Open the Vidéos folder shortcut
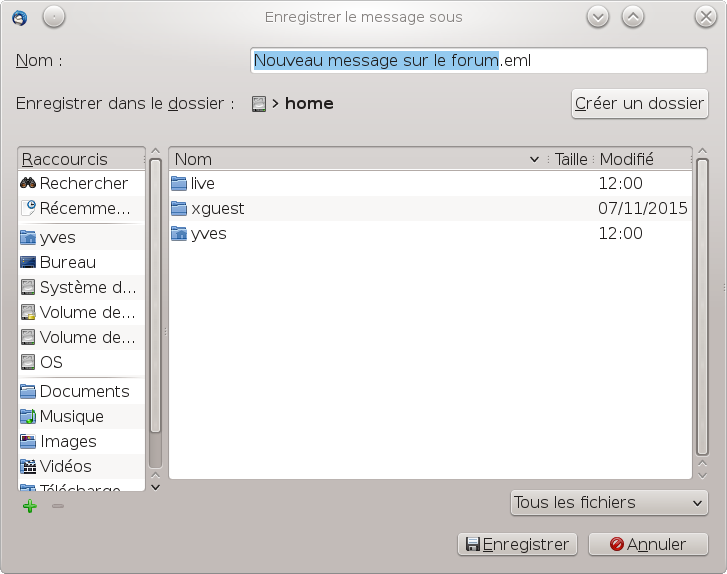This screenshot has height=574, width=727. coord(65,466)
